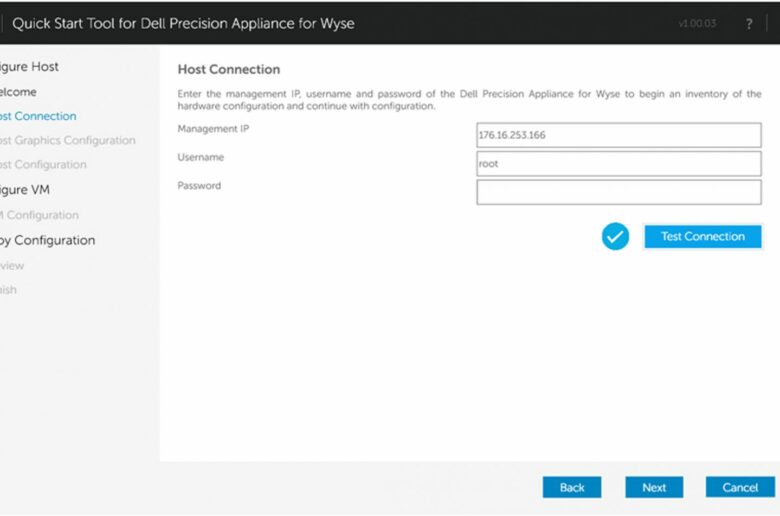Click the Host Connection page heading
Image resolution: width=780 pixels, height=516 pixels.
[x=229, y=69]
